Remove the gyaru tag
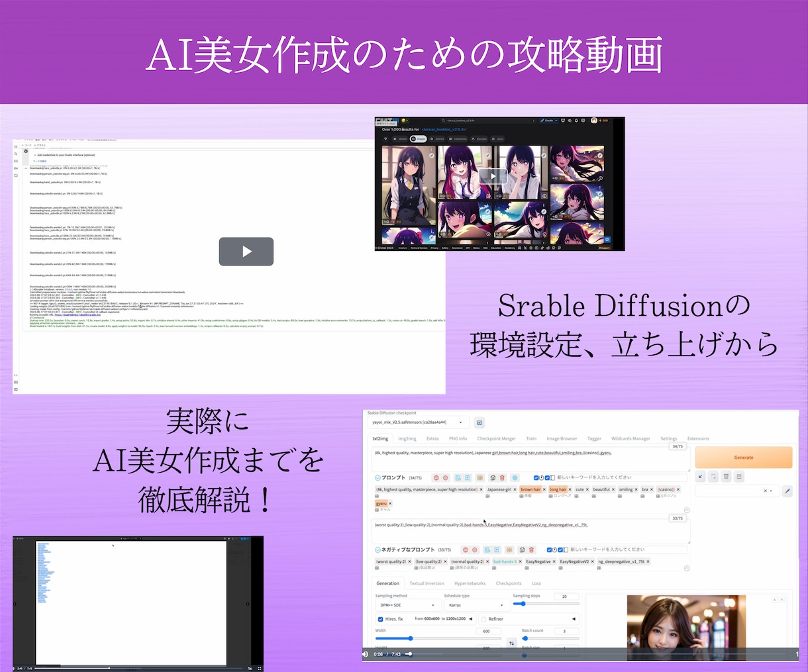Image resolution: width=808 pixels, height=672 pixels. [390, 503]
